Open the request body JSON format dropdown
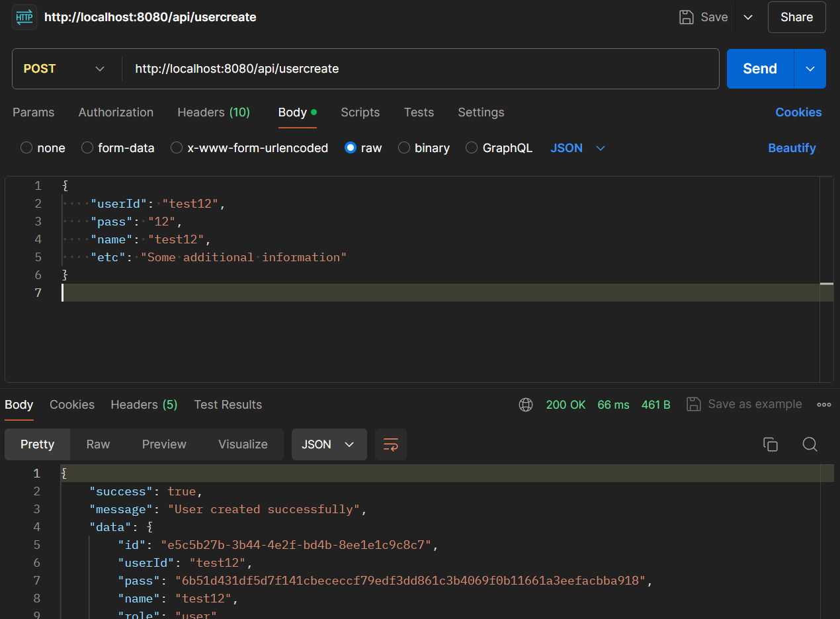 (x=578, y=148)
